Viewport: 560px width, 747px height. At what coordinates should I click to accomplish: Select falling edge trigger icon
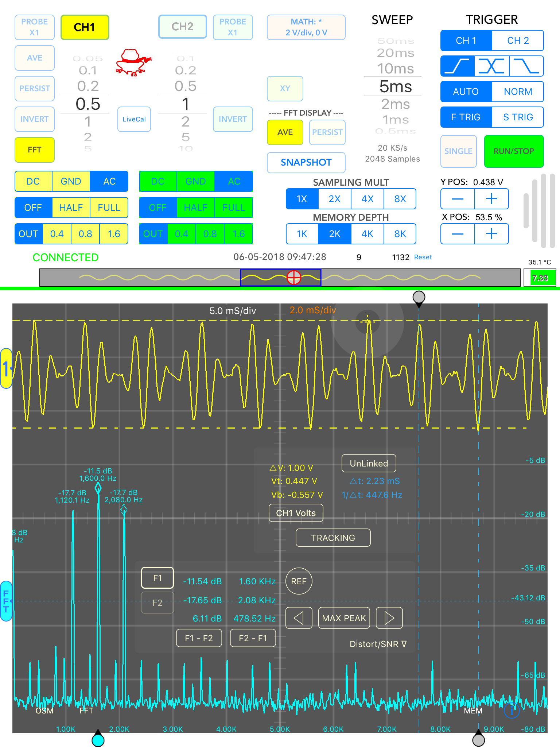coord(526,66)
